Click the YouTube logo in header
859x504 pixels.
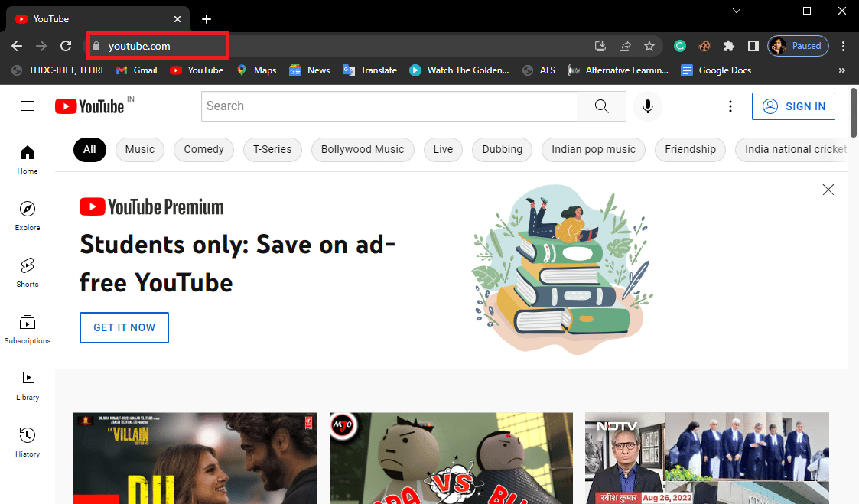(x=89, y=106)
